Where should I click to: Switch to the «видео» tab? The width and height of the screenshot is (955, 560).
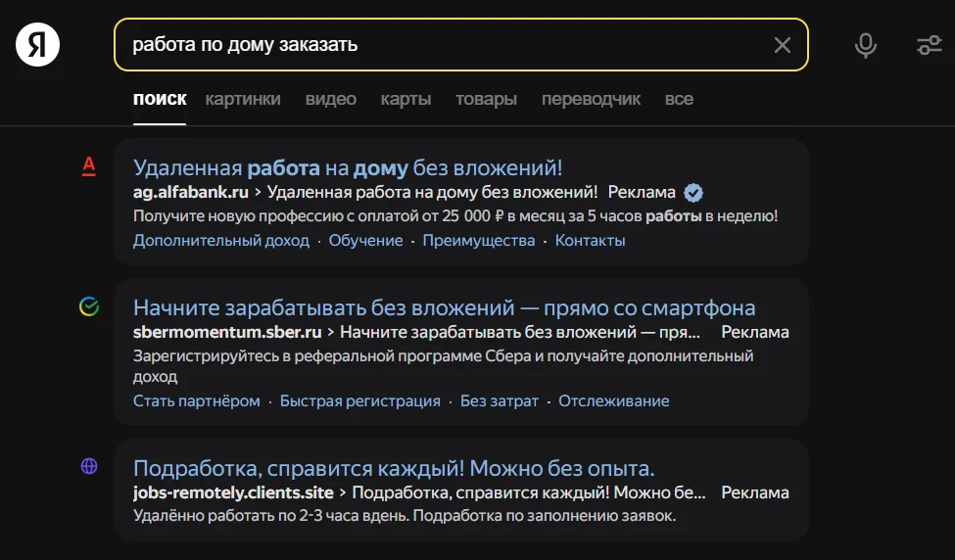click(x=331, y=99)
